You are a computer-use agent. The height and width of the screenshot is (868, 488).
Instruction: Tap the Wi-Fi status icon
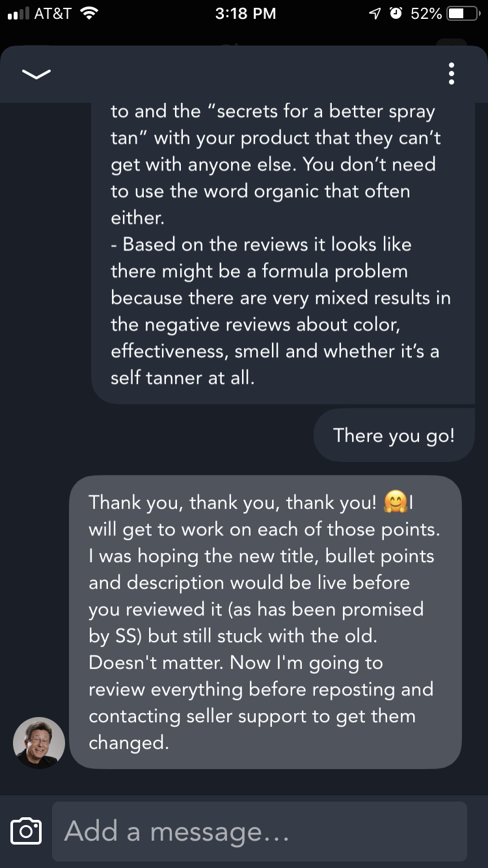point(87,14)
